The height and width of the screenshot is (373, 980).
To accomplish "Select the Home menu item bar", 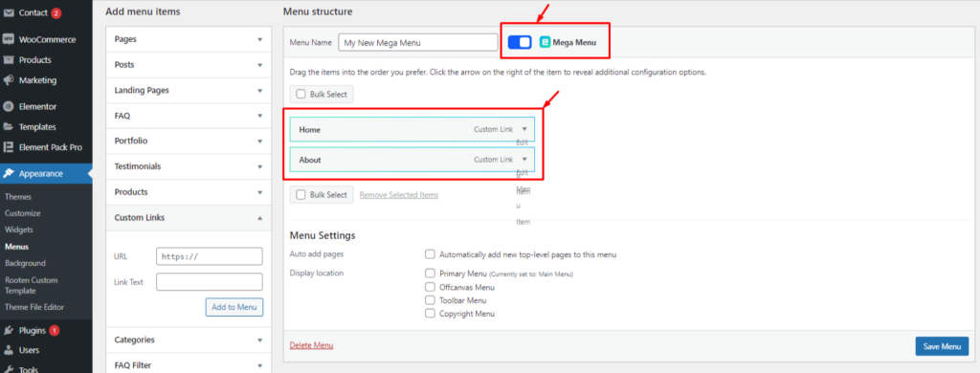I will tap(412, 129).
